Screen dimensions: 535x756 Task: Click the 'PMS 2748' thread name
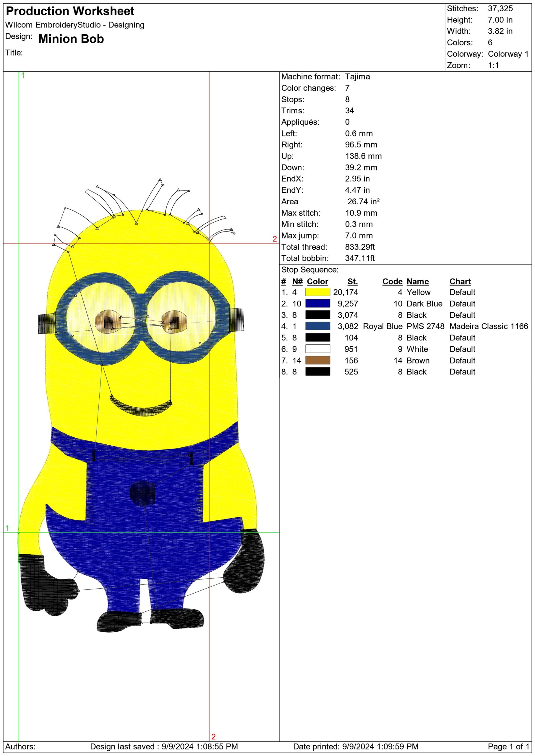426,326
